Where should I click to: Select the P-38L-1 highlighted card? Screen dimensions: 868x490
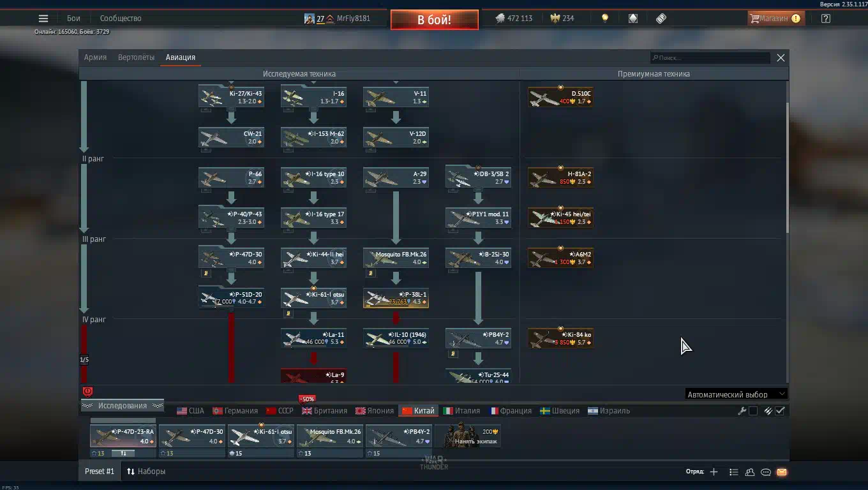396,298
